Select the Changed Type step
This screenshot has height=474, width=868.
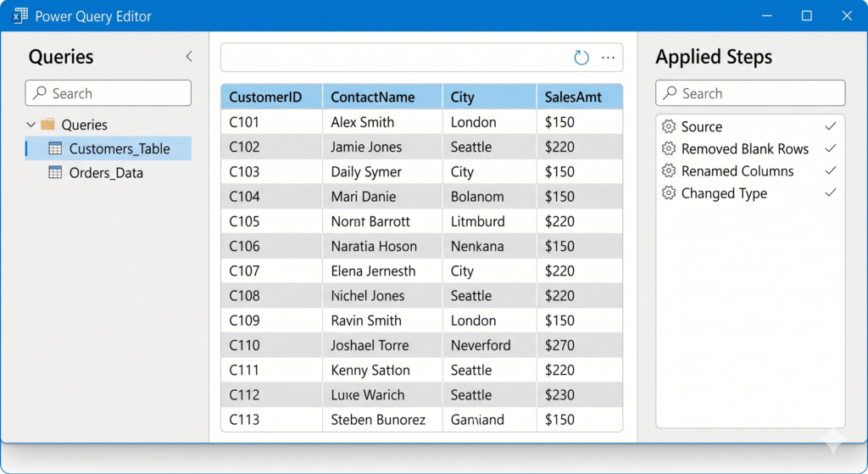coord(750,192)
